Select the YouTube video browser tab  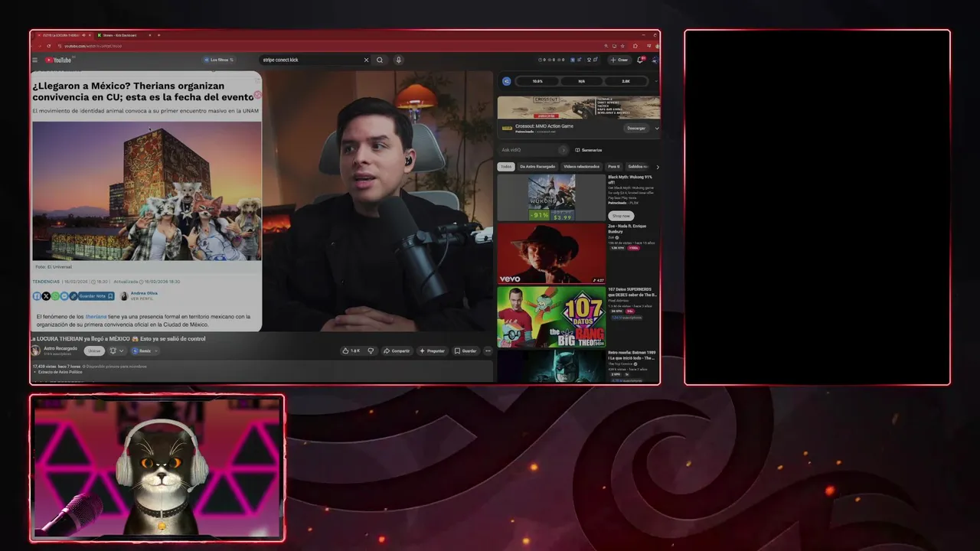(x=61, y=35)
